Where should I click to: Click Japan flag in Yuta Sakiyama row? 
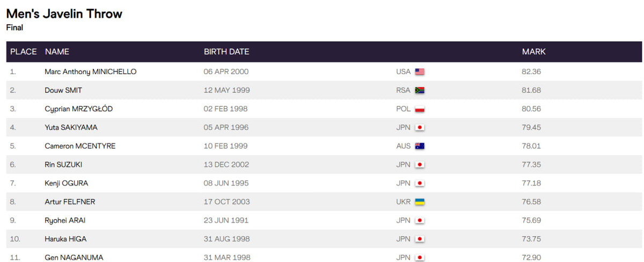(420, 128)
